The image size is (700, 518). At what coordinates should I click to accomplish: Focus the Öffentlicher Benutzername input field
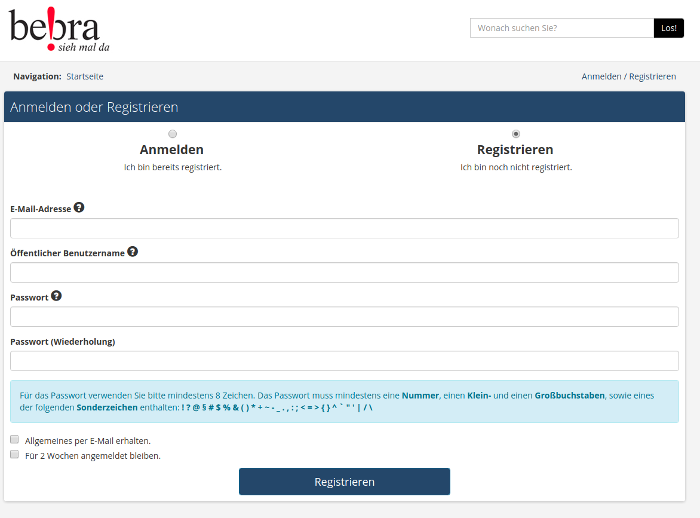pos(344,272)
